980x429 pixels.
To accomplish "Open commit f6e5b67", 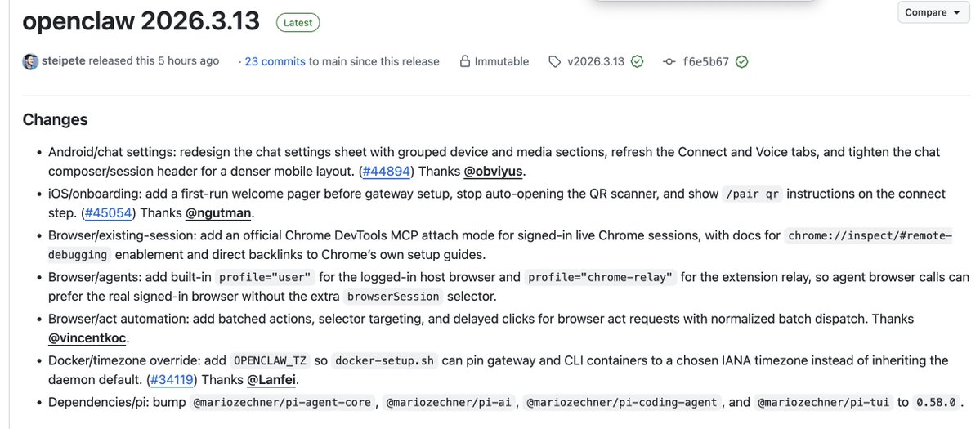I will coord(706,61).
